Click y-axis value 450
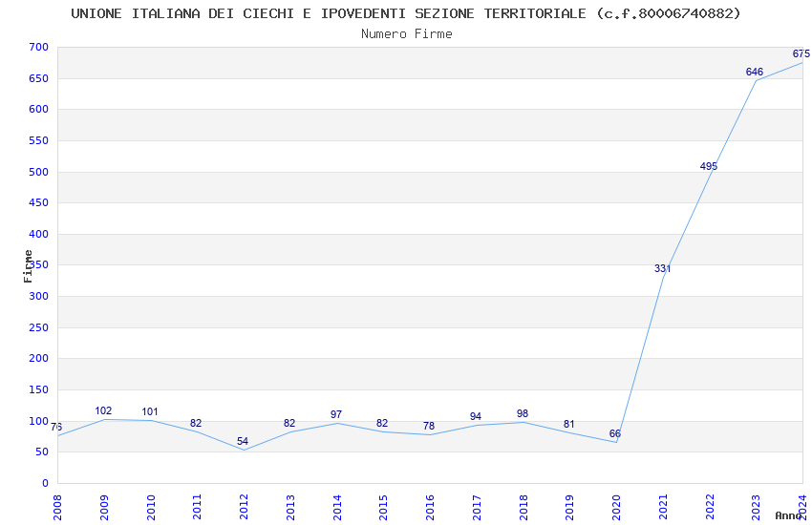Screen dimensions: 812x525 pyautogui.click(x=39, y=202)
